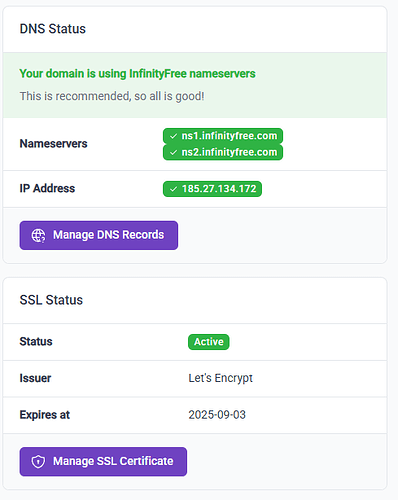This screenshot has height=500, width=398.
Task: Click the shield icon on the SSL Certificate button
Action: pyautogui.click(x=38, y=462)
